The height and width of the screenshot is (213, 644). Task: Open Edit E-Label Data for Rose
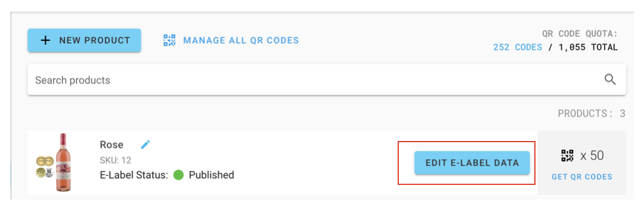click(x=472, y=163)
